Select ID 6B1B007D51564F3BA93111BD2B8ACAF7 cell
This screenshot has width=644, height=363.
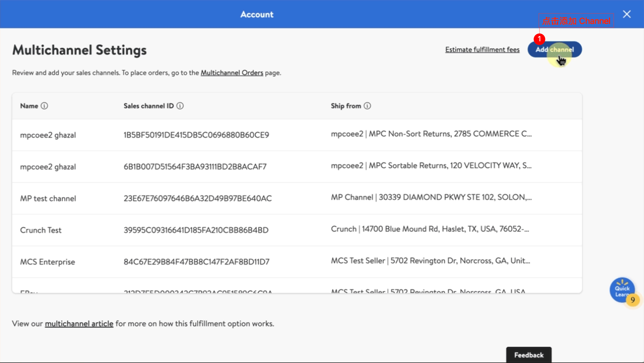tap(195, 167)
